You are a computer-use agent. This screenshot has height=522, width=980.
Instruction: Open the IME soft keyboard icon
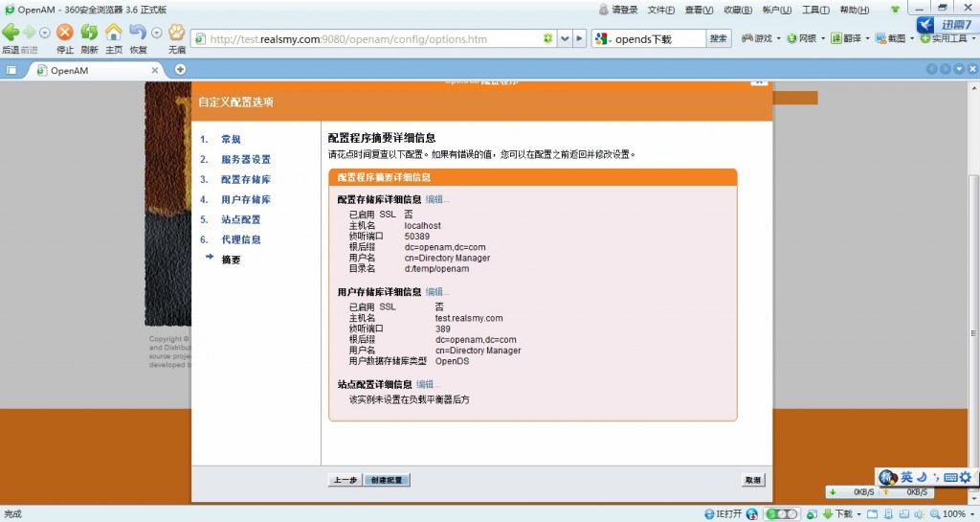tap(950, 477)
